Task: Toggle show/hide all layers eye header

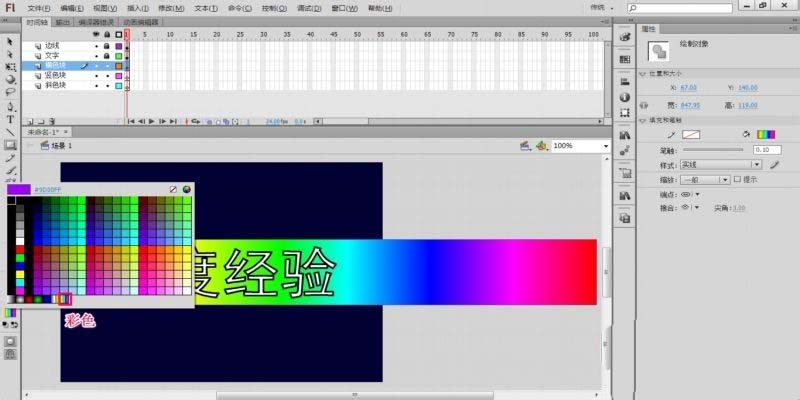Action: click(x=96, y=34)
